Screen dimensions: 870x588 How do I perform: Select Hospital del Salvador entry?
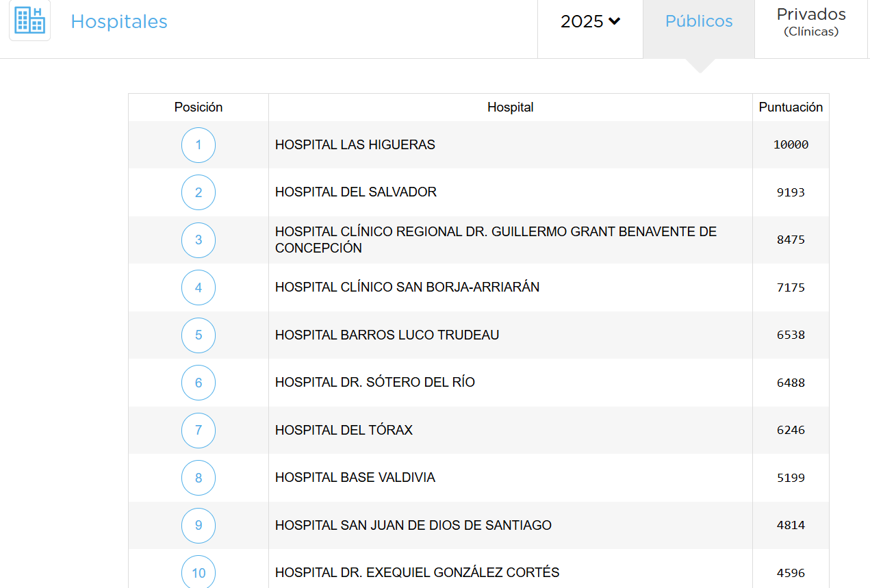(x=355, y=192)
